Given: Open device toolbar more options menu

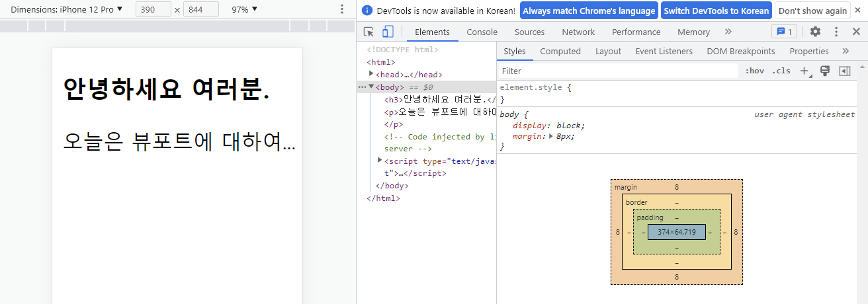Looking at the screenshot, I should (x=342, y=9).
